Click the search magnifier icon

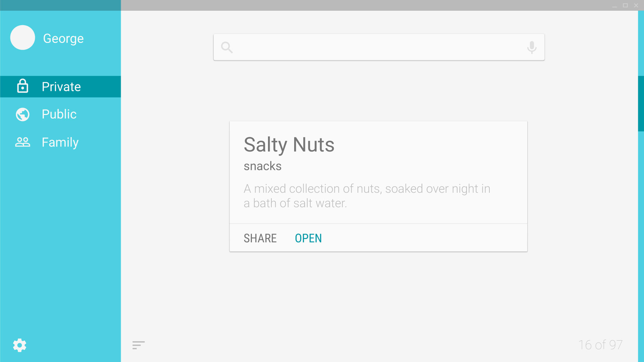[227, 47]
